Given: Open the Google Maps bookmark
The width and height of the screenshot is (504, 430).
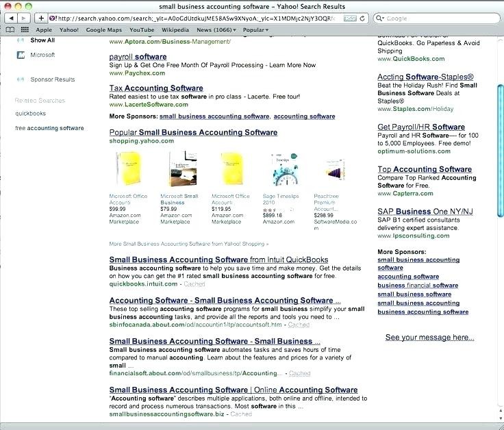Looking at the screenshot, I should [104, 30].
